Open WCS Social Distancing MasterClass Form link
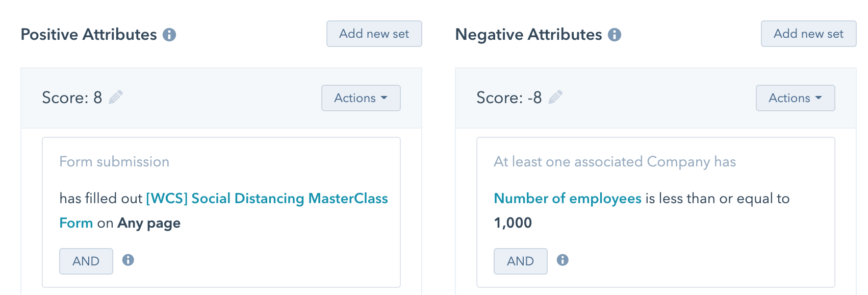This screenshot has height=295, width=868. (223, 210)
